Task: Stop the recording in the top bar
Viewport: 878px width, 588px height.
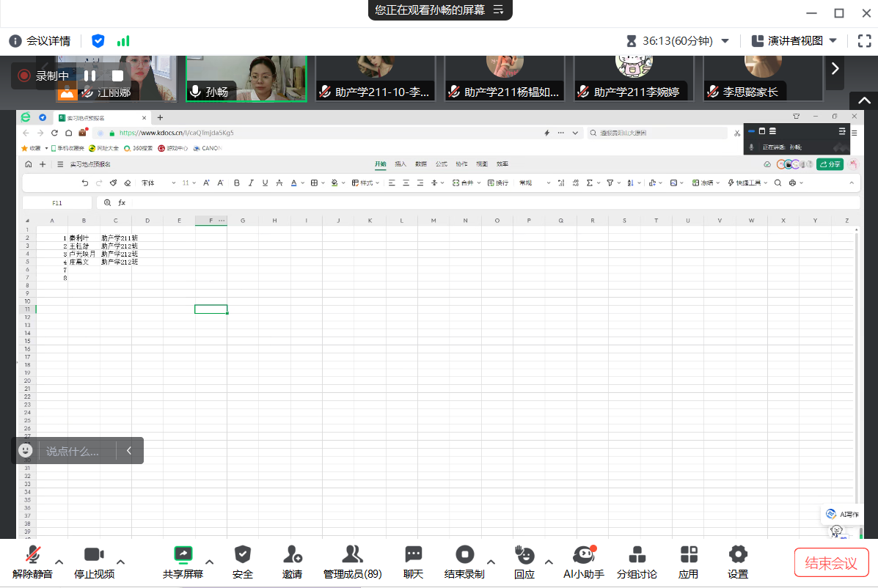Action: pyautogui.click(x=117, y=76)
